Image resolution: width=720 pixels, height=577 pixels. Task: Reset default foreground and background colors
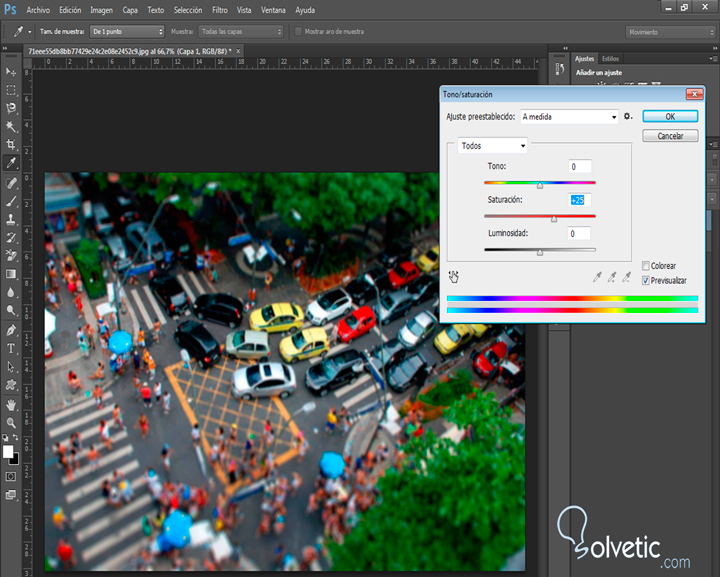pyautogui.click(x=6, y=438)
